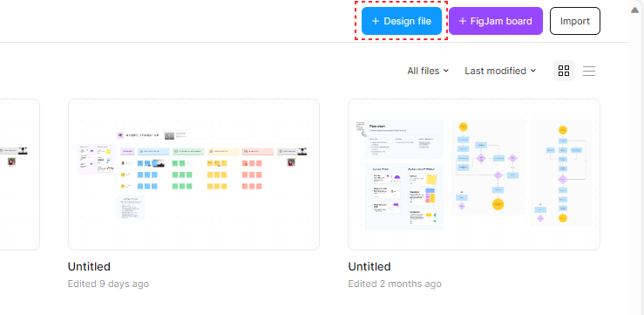The image size is (644, 315).
Task: Click chevron next to All files
Action: 446,71
